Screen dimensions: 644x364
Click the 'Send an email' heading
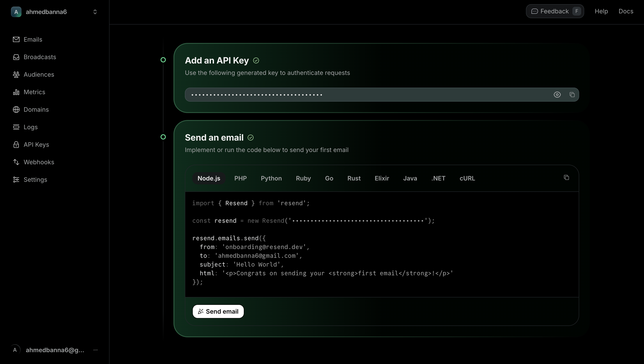click(x=214, y=138)
